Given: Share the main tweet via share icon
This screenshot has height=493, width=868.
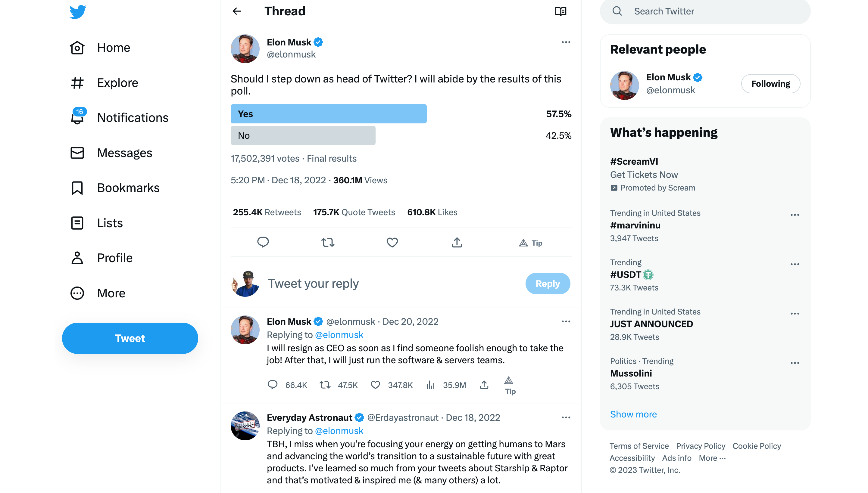Looking at the screenshot, I should click(x=457, y=243).
